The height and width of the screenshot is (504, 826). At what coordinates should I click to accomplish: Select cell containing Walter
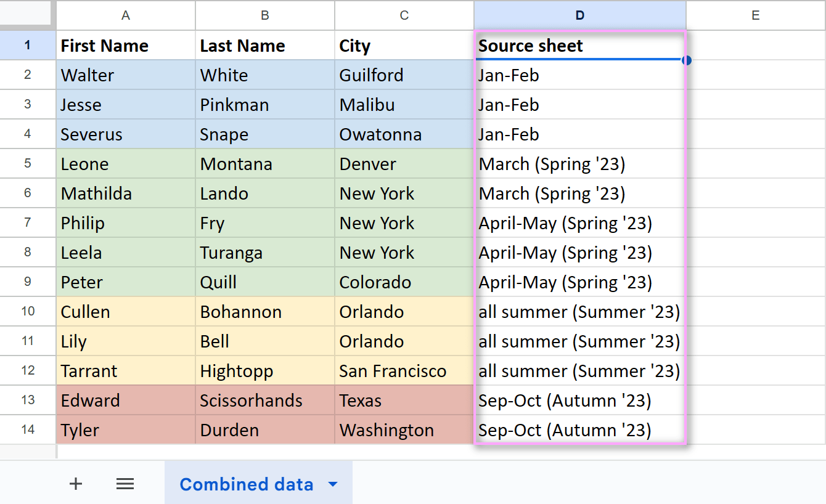click(x=126, y=75)
